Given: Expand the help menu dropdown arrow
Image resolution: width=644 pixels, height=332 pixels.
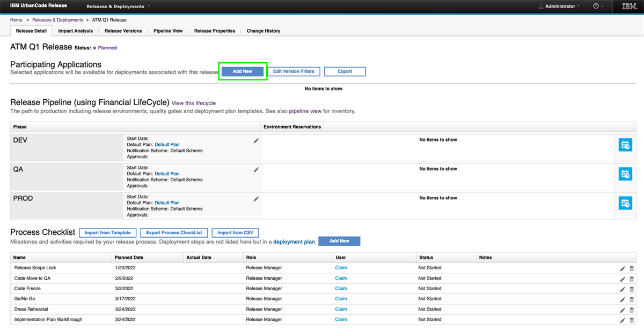Looking at the screenshot, I should (602, 6).
